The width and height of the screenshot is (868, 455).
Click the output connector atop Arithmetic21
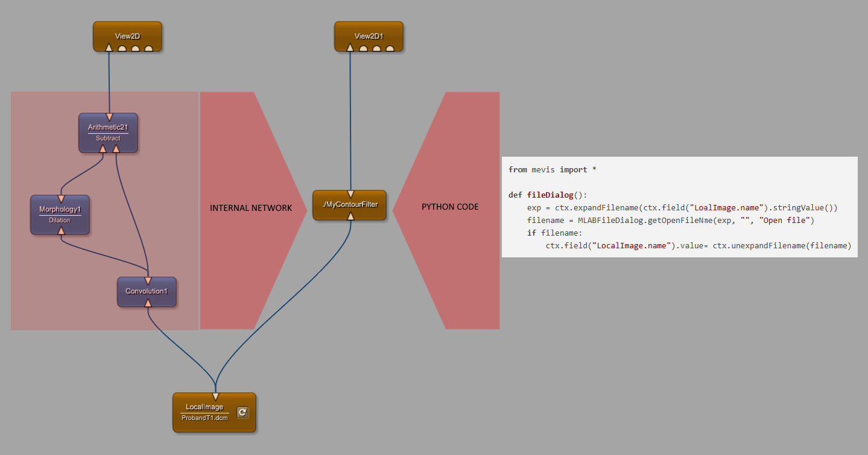[109, 117]
